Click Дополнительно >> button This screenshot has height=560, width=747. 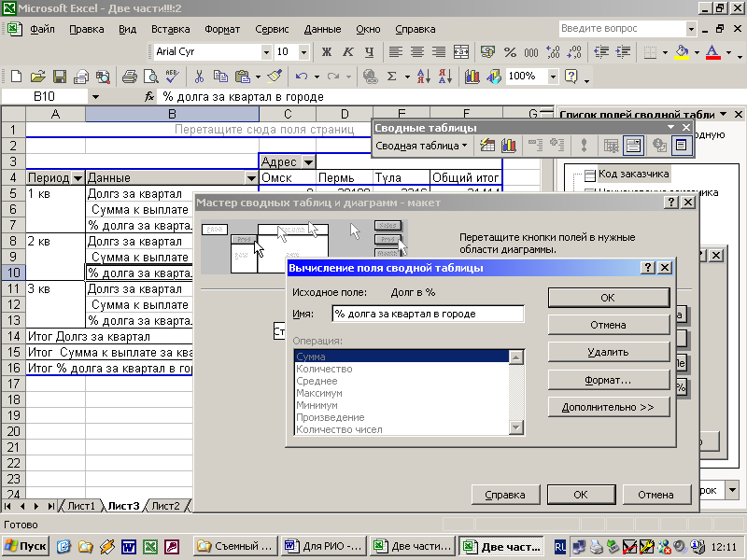(x=609, y=407)
